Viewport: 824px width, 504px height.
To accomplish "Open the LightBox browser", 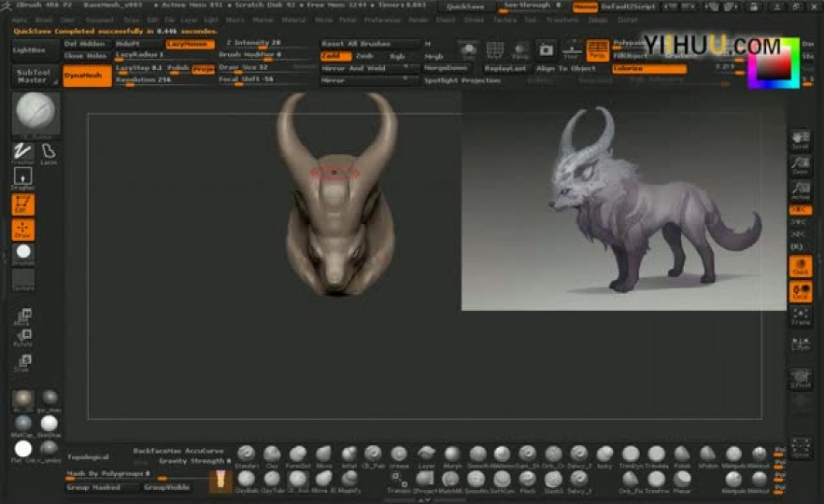I will (35, 49).
